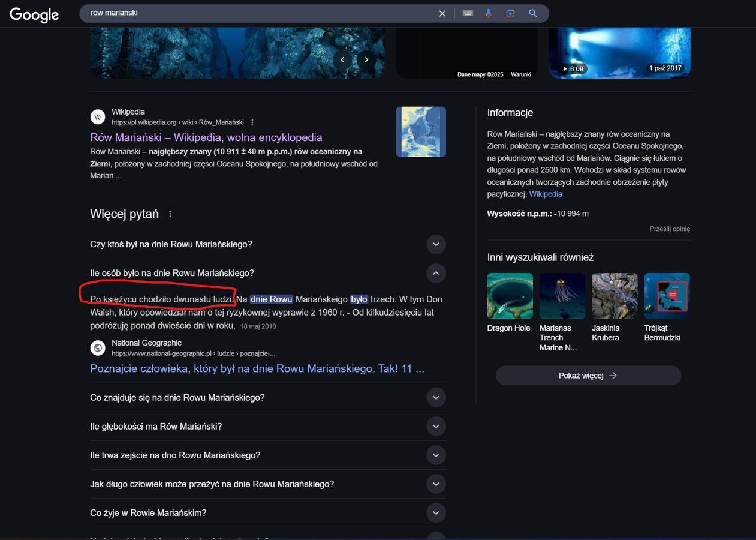This screenshot has width=756, height=540.
Task: Open 'Poznajcie człowieka, który był na dnie' link
Action: pos(257,368)
